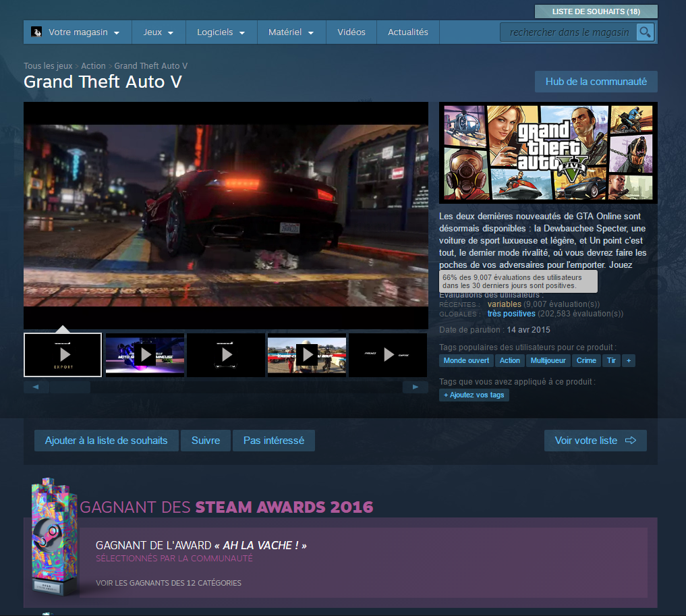Open recent reviews marked variables
686x616 pixels.
504,304
